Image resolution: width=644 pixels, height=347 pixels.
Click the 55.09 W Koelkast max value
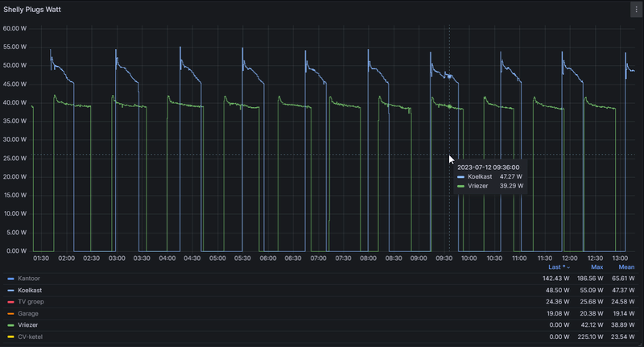pos(592,291)
